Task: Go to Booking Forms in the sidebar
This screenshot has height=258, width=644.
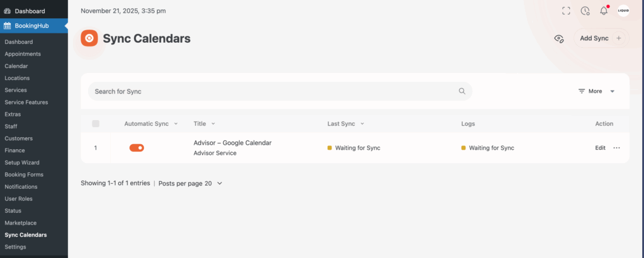Action: [24, 174]
